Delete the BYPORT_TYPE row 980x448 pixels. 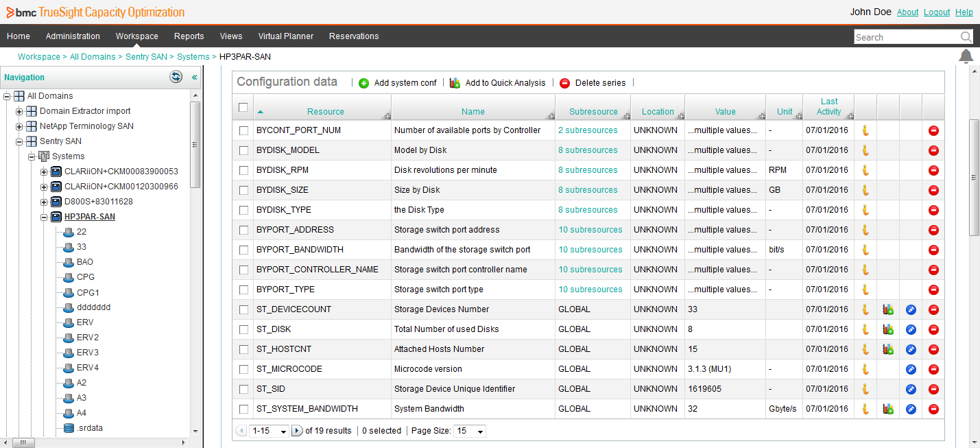[933, 290]
